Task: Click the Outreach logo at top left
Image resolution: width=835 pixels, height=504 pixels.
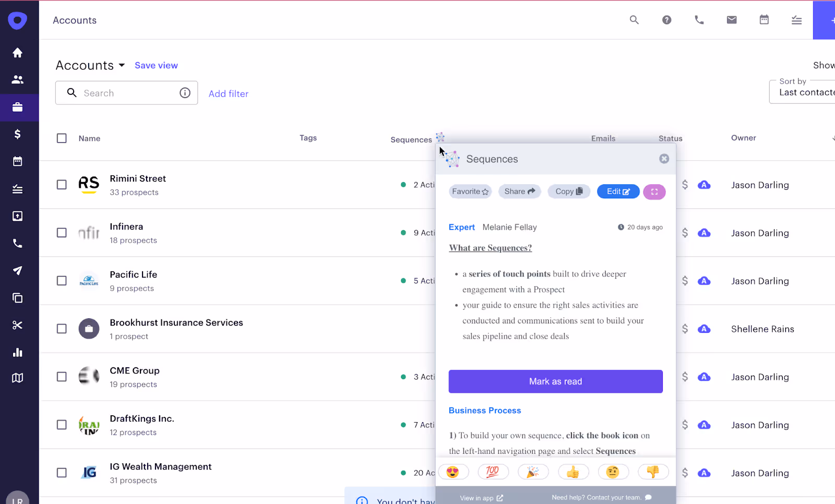Action: [x=17, y=20]
